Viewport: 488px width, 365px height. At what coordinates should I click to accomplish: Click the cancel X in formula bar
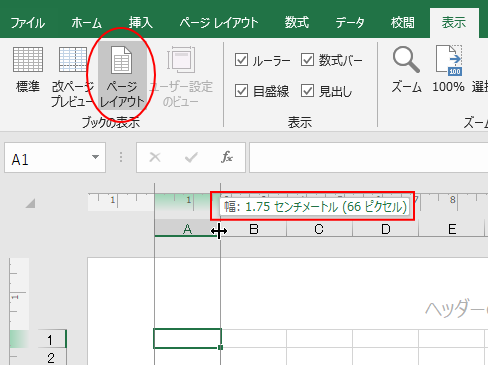click(x=155, y=157)
